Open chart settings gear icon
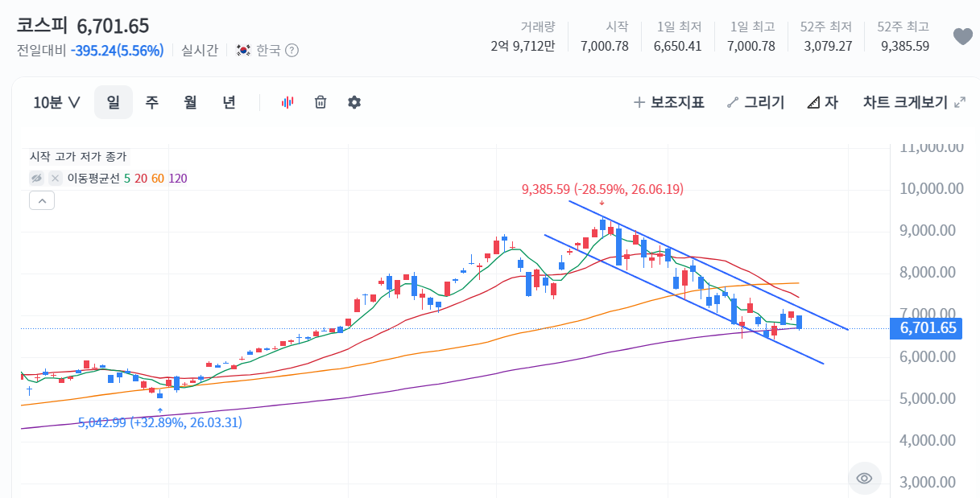This screenshot has width=980, height=498. coord(354,102)
